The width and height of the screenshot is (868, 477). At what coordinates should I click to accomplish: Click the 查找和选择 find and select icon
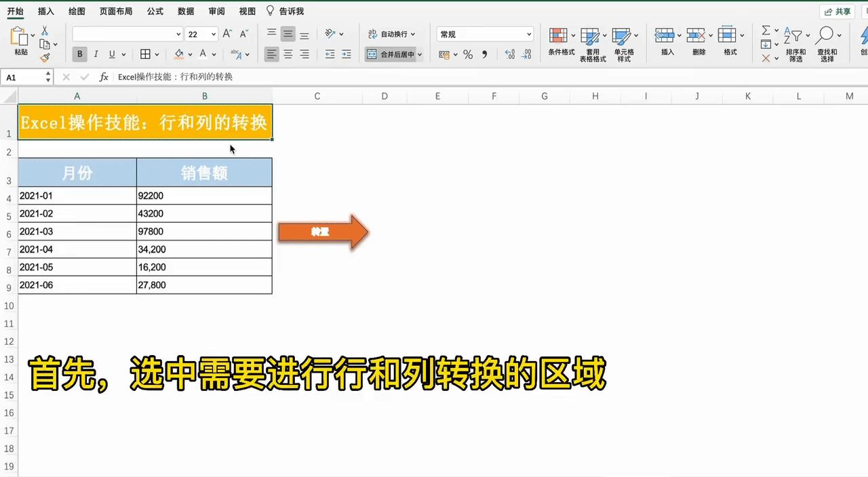pos(827,41)
